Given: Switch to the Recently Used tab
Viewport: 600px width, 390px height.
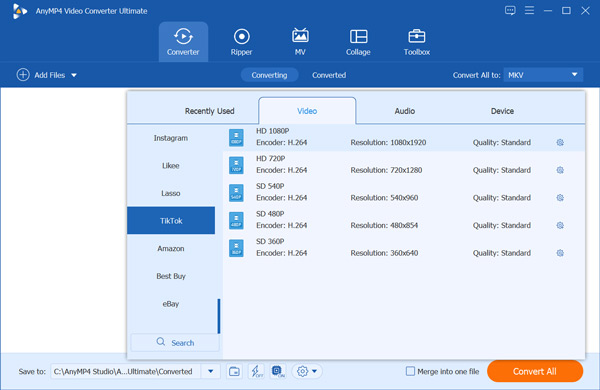Looking at the screenshot, I should (209, 111).
